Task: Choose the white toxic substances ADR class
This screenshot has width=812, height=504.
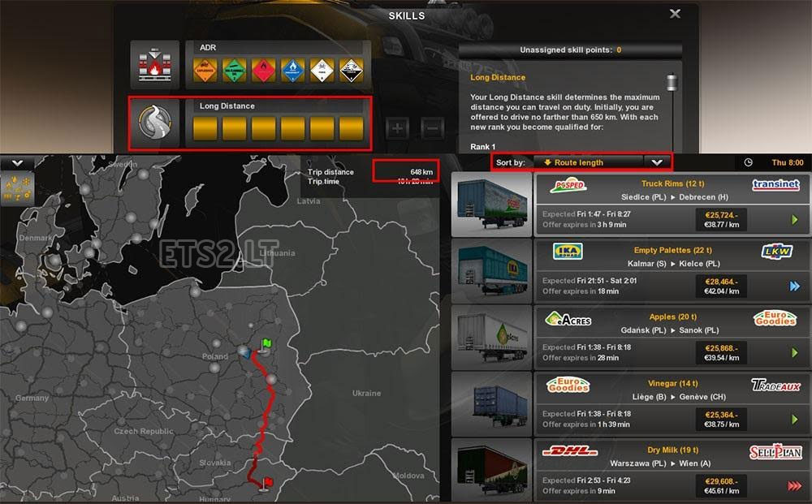Action: 322,70
